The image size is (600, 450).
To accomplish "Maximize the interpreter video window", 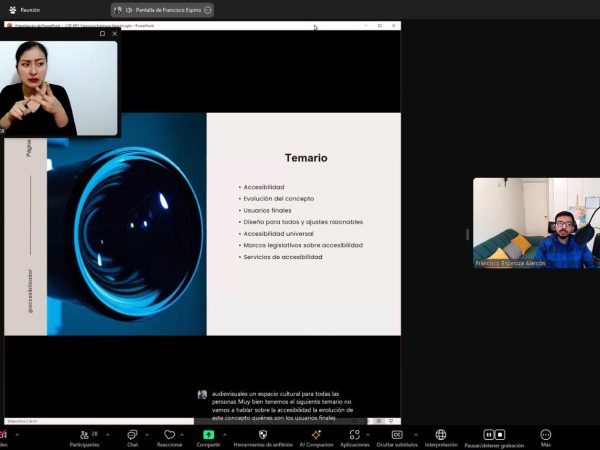I will (x=102, y=34).
